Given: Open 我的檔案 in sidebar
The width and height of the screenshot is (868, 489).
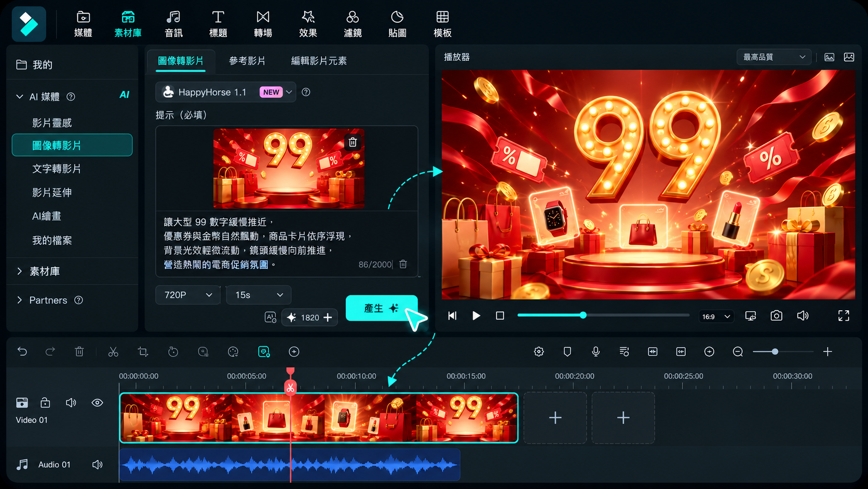Looking at the screenshot, I should coord(52,240).
